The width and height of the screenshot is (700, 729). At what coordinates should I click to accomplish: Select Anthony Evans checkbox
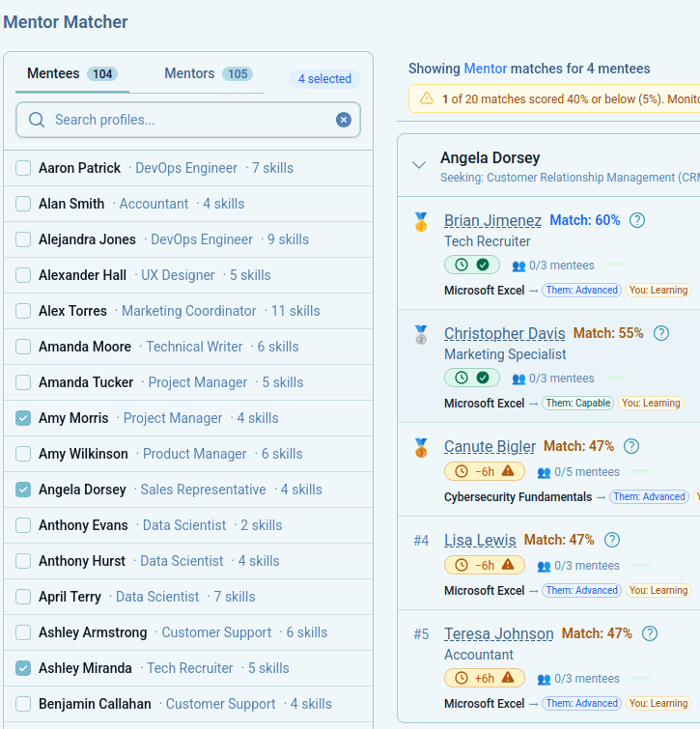23,525
